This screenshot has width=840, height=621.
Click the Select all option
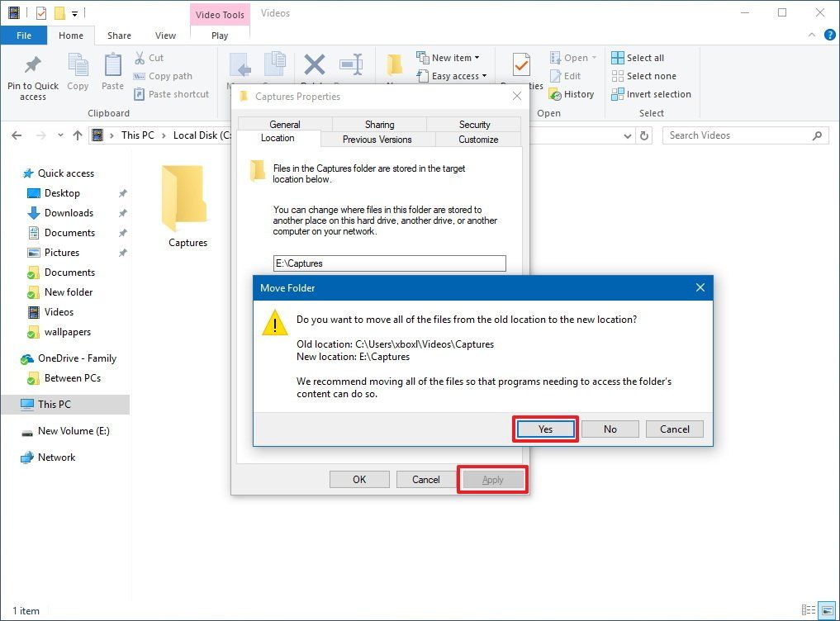[x=639, y=57]
